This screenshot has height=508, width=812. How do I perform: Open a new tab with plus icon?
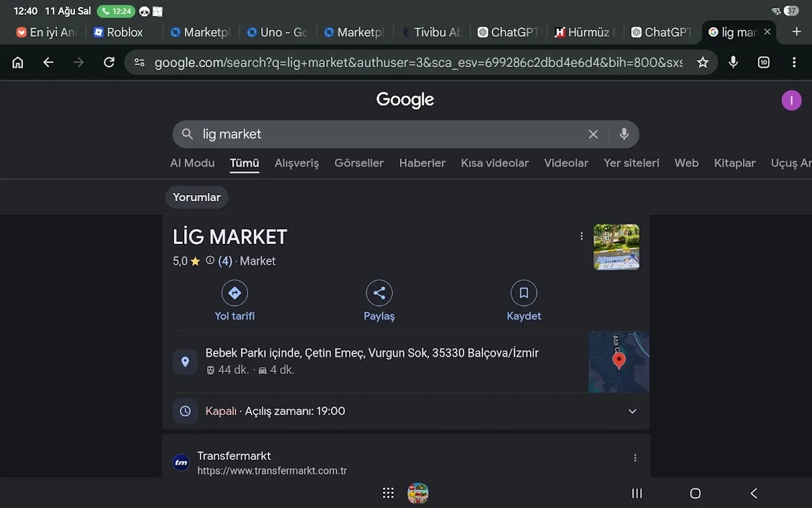tap(796, 32)
